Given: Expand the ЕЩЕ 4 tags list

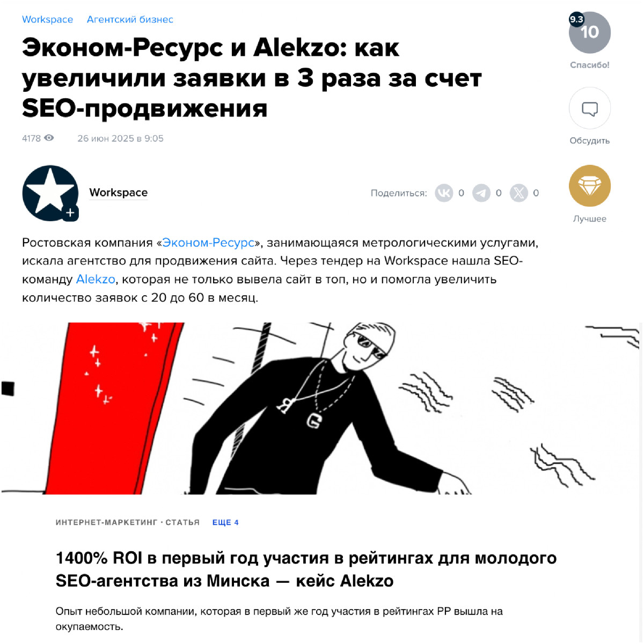Looking at the screenshot, I should (225, 522).
